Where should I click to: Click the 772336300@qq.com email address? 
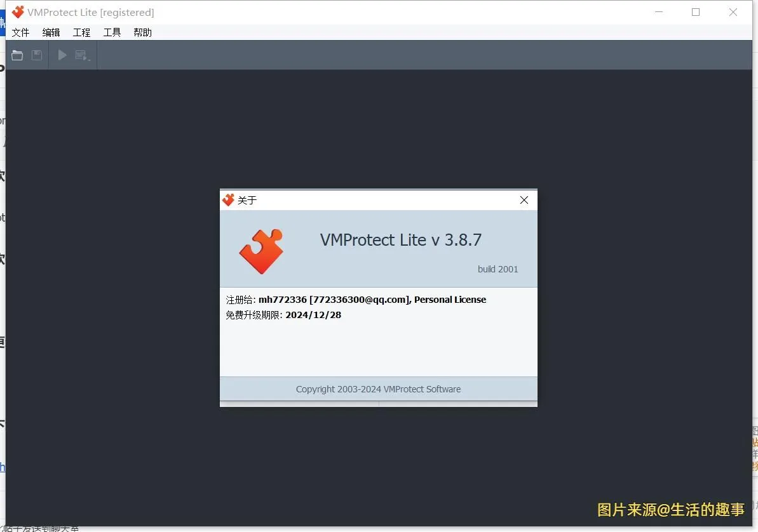coord(359,299)
